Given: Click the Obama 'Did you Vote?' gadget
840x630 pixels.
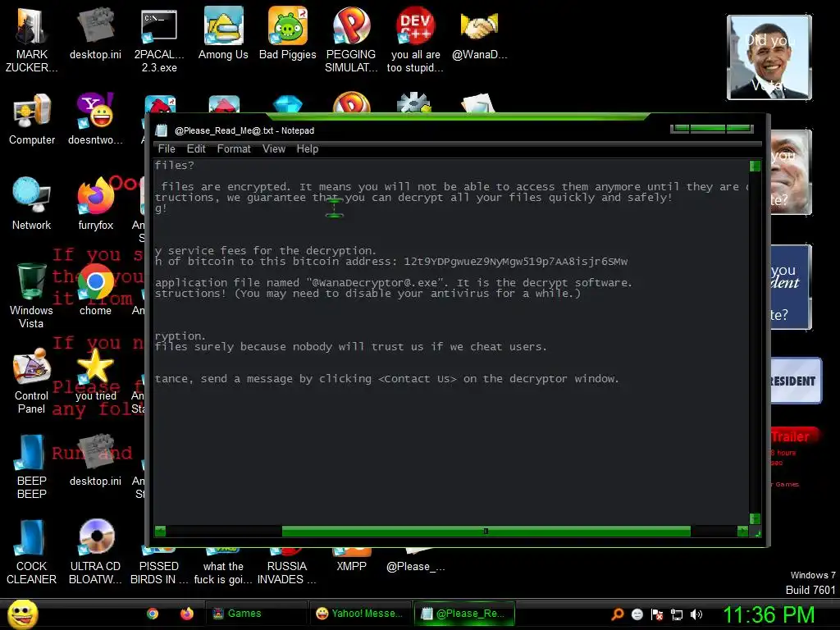Looking at the screenshot, I should (769, 57).
